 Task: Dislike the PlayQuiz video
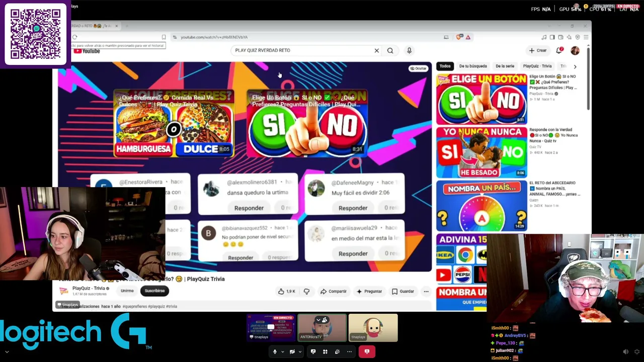point(306,291)
